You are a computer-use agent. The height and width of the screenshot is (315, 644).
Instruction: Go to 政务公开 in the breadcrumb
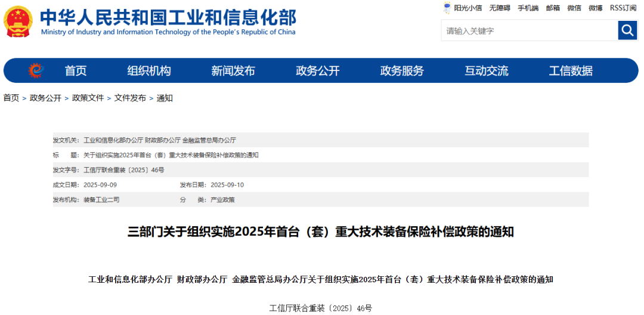[x=45, y=98]
